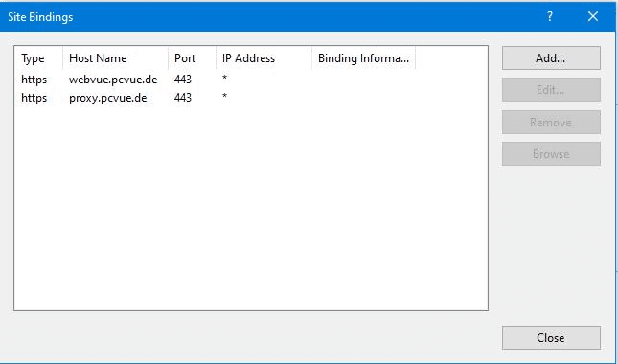
Task: Sort by the Host Name column header
Action: tap(116, 58)
